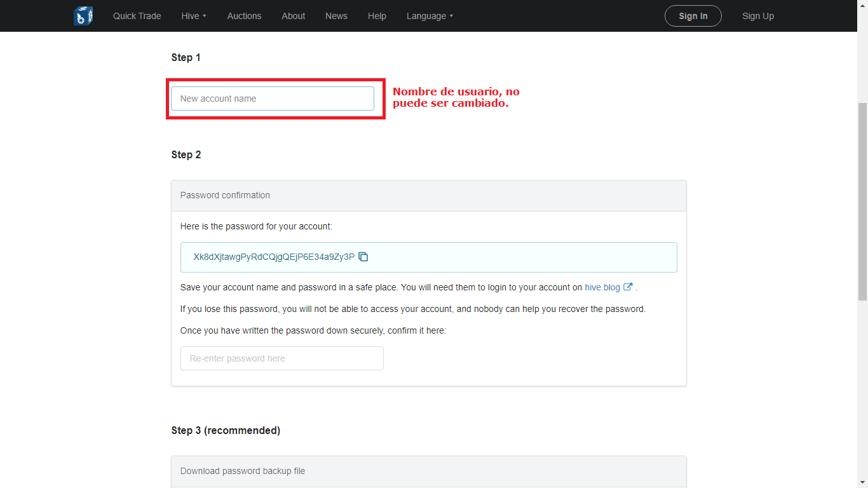The image size is (868, 488).
Task: Expand the Hive dropdown menu
Action: pyautogui.click(x=194, y=16)
